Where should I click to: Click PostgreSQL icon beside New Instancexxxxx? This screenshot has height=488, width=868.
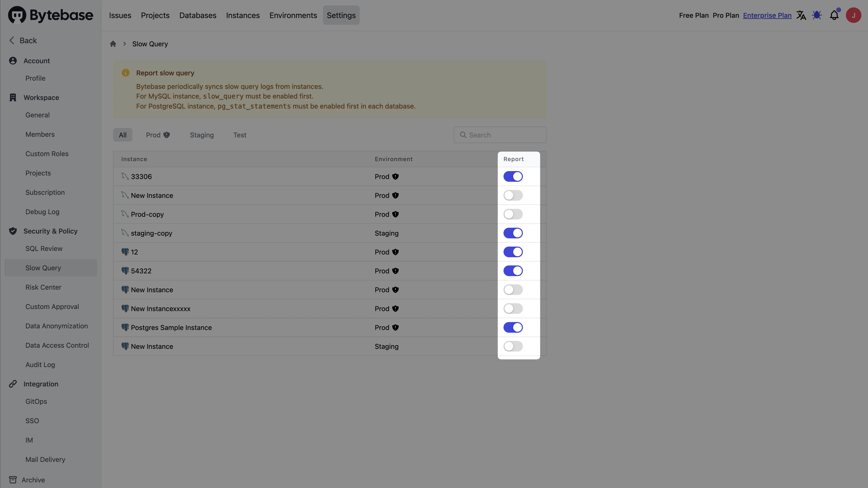(125, 308)
